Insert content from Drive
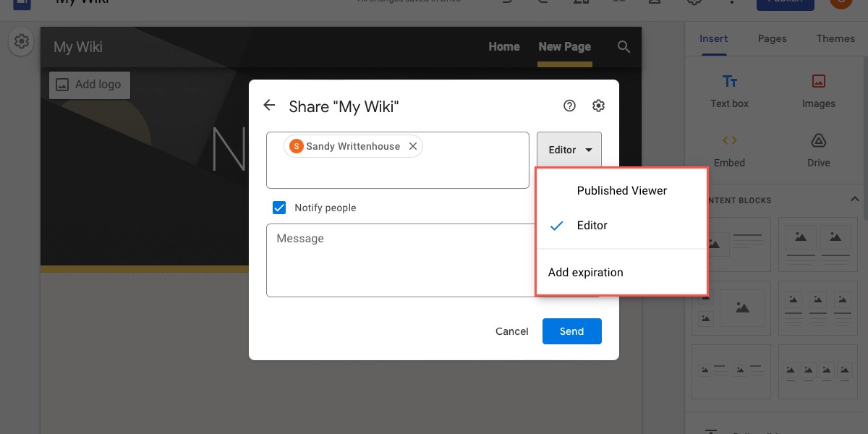This screenshot has width=868, height=434. tap(818, 148)
